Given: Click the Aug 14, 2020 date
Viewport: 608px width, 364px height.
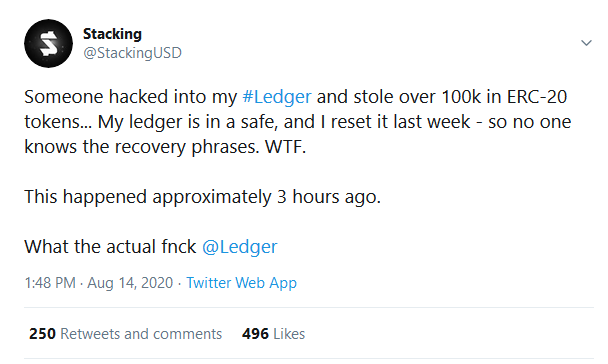Looking at the screenshot, I should click(130, 283).
